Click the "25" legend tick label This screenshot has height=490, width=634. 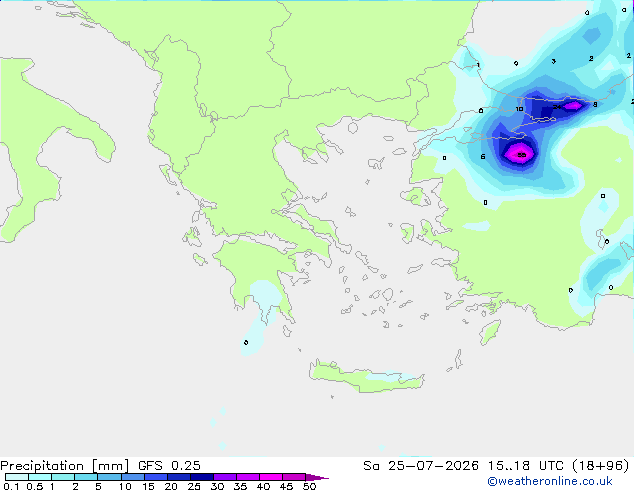[x=194, y=486]
